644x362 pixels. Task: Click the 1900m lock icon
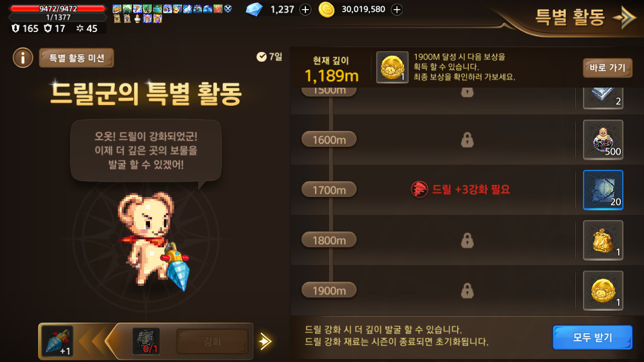pos(467,291)
